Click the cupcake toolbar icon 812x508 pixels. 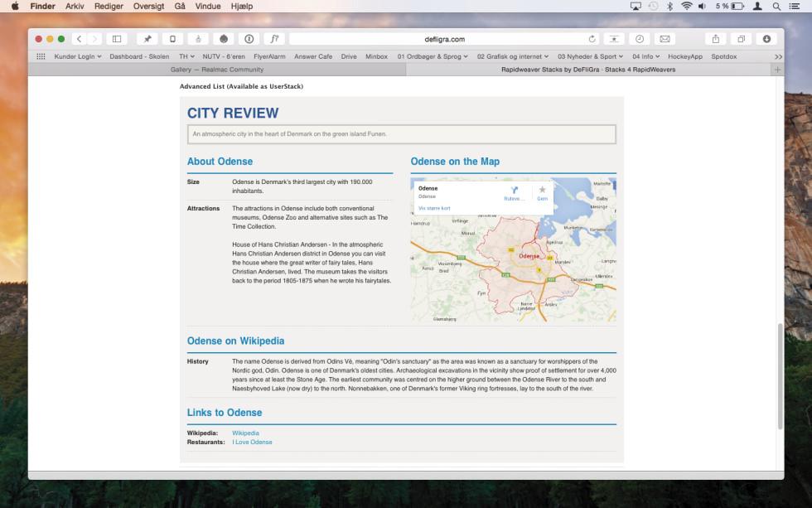click(198, 39)
